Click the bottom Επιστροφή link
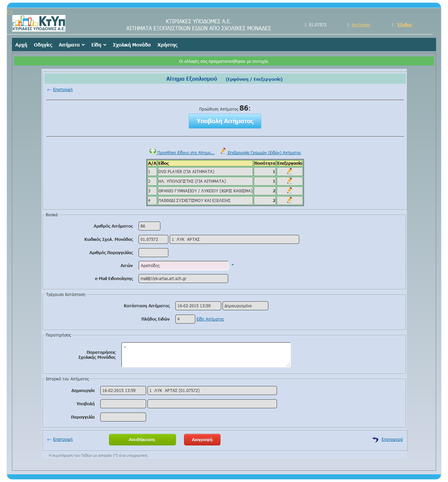The image size is (448, 482). [63, 439]
